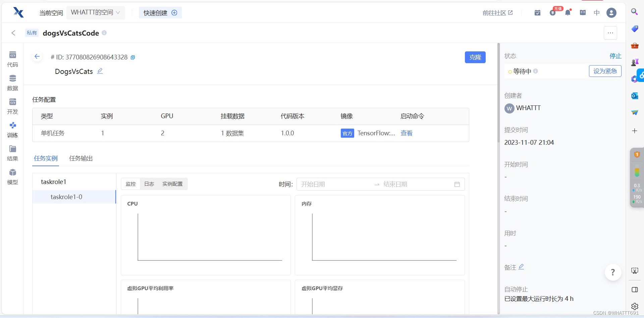The image size is (644, 318).
Task: Click the submit time 2023-11-07 21:04
Action: coord(529,142)
